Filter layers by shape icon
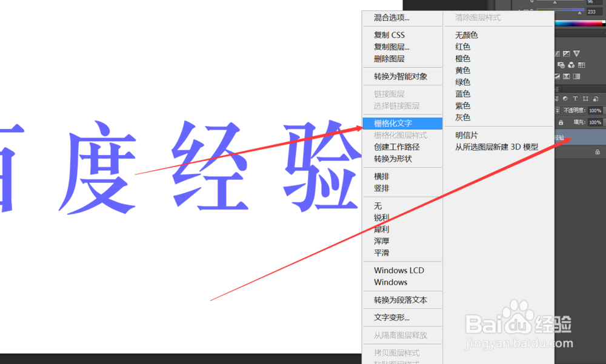The height and width of the screenshot is (364, 606). coord(585,99)
